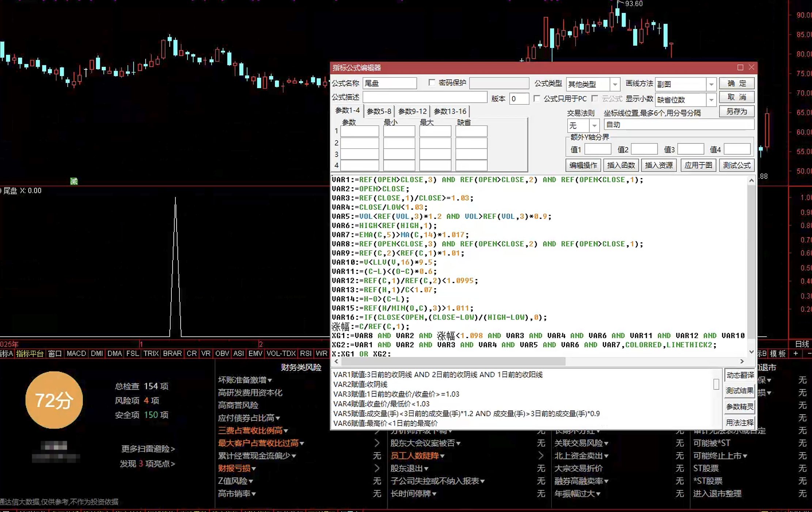Click the 确定 confirm button

(736, 84)
